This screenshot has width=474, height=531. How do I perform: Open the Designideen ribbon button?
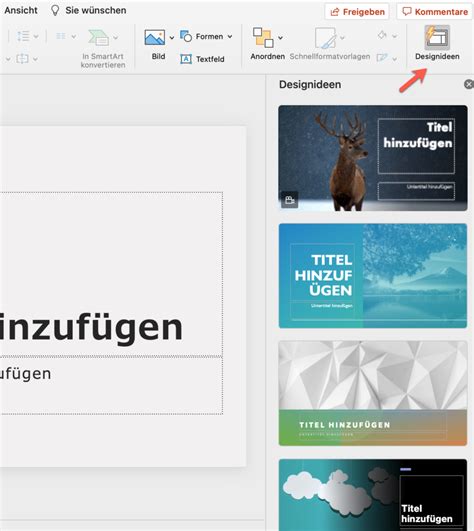[x=437, y=43]
